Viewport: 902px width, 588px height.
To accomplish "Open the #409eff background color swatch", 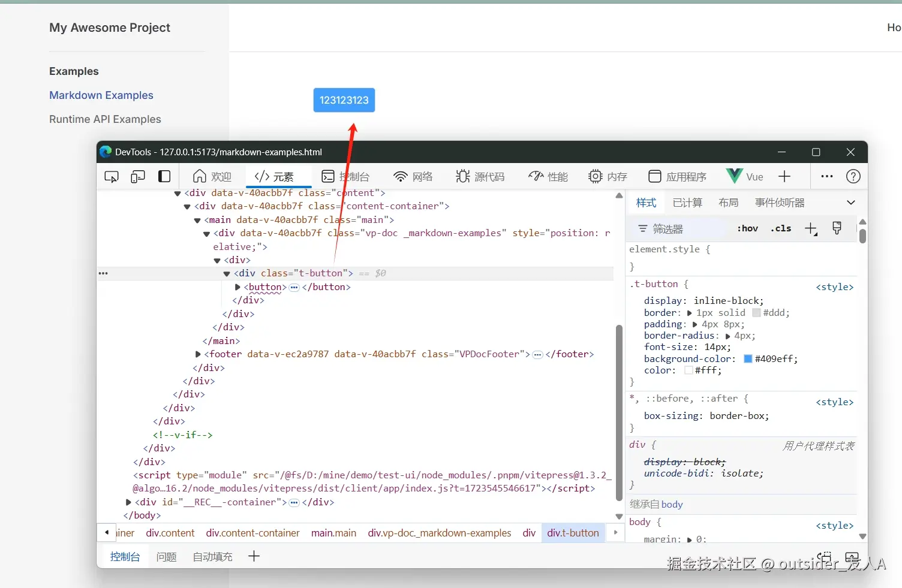I will (x=748, y=359).
